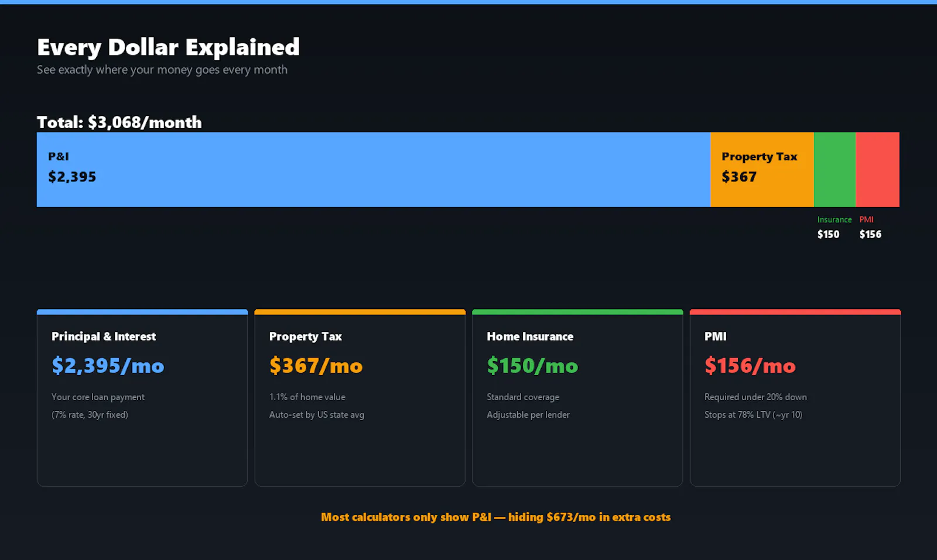Select the Home Insurance card
The height and width of the screenshot is (560, 937).
577,398
